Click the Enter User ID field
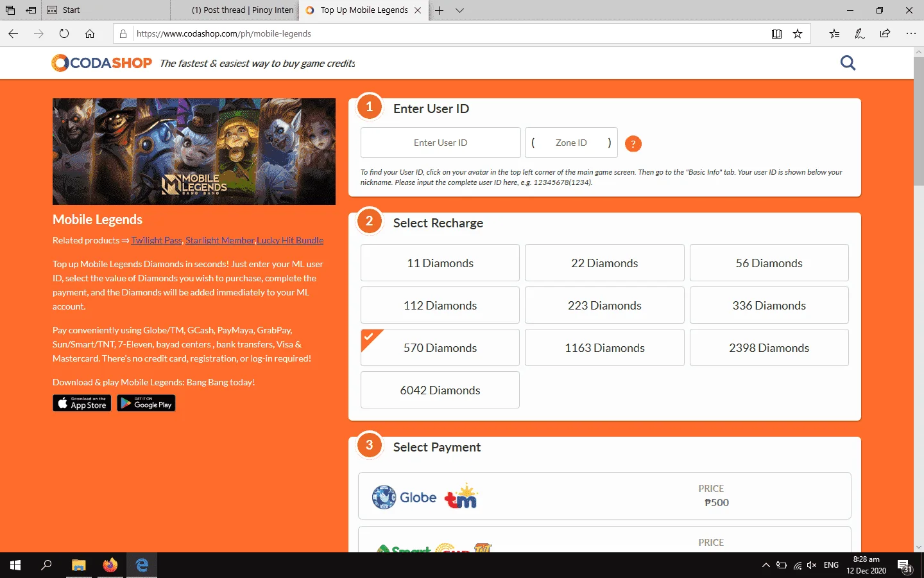The height and width of the screenshot is (578, 924). [441, 143]
